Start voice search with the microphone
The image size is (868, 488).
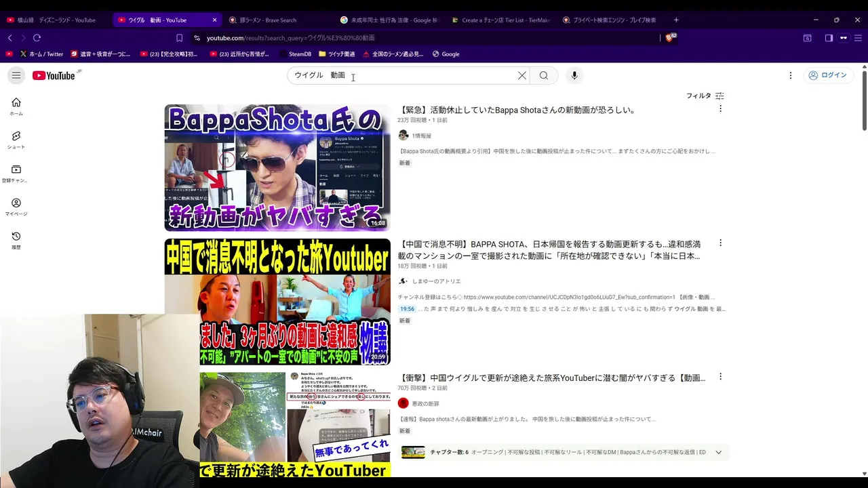[x=574, y=75]
